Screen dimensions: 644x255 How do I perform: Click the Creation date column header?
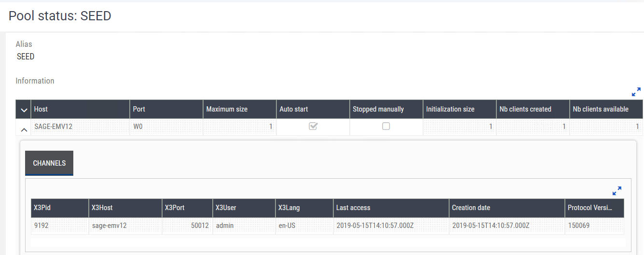507,208
